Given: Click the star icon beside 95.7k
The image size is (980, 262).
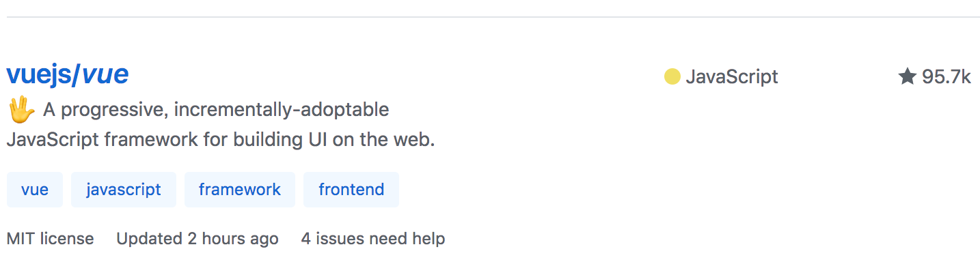Looking at the screenshot, I should (x=907, y=76).
